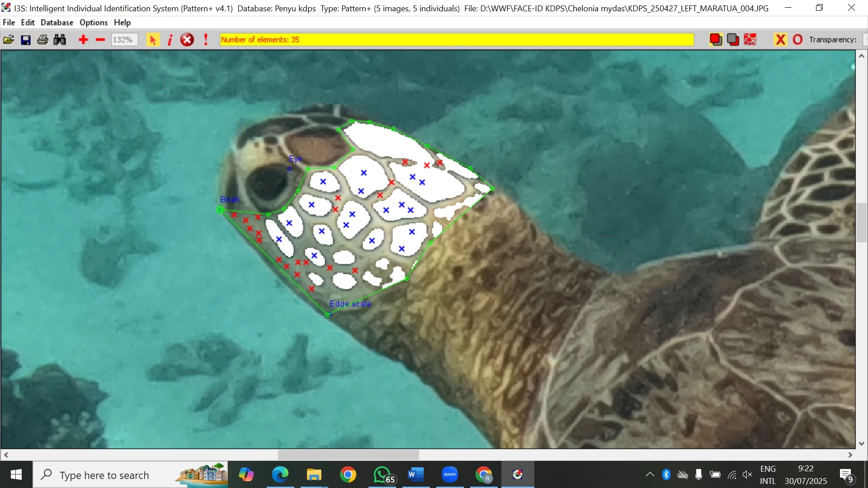The image size is (868, 488).
Task: Click the floppy disk save icon
Action: 26,40
